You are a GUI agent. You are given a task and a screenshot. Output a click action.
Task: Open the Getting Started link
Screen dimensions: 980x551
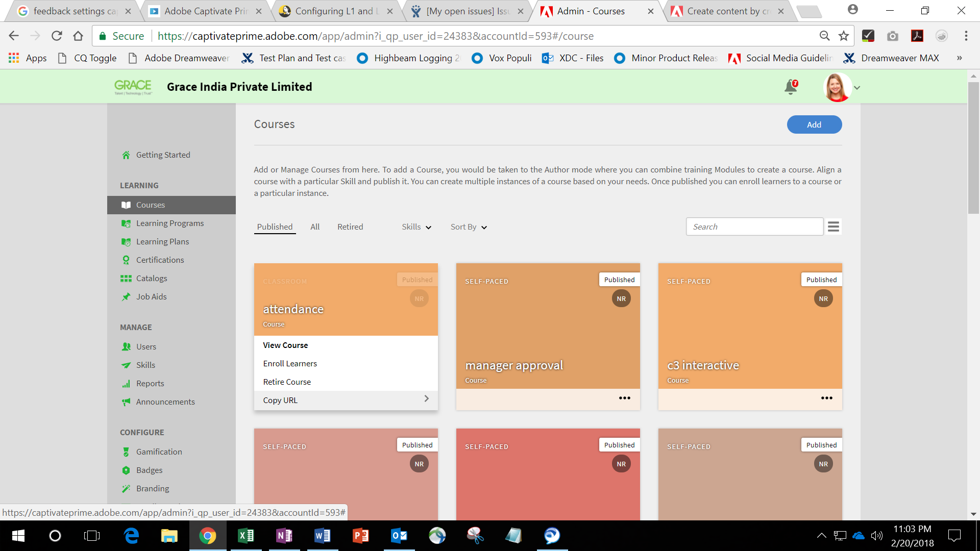[x=163, y=155]
